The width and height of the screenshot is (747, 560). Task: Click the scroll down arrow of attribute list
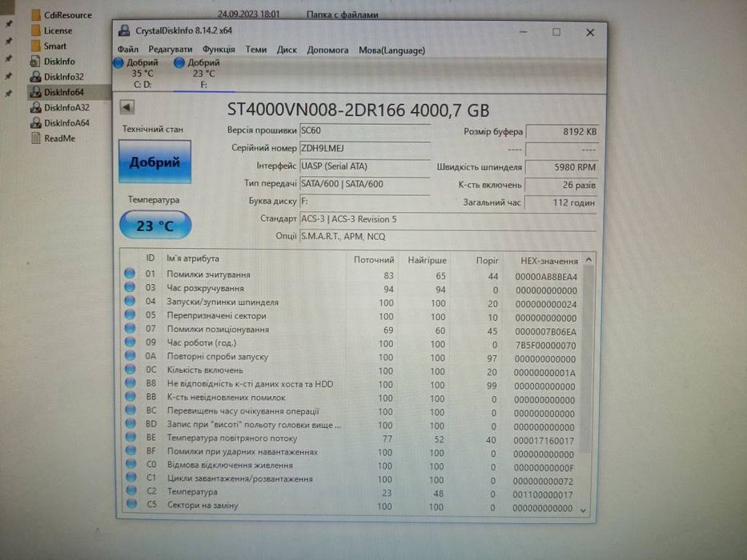584,510
